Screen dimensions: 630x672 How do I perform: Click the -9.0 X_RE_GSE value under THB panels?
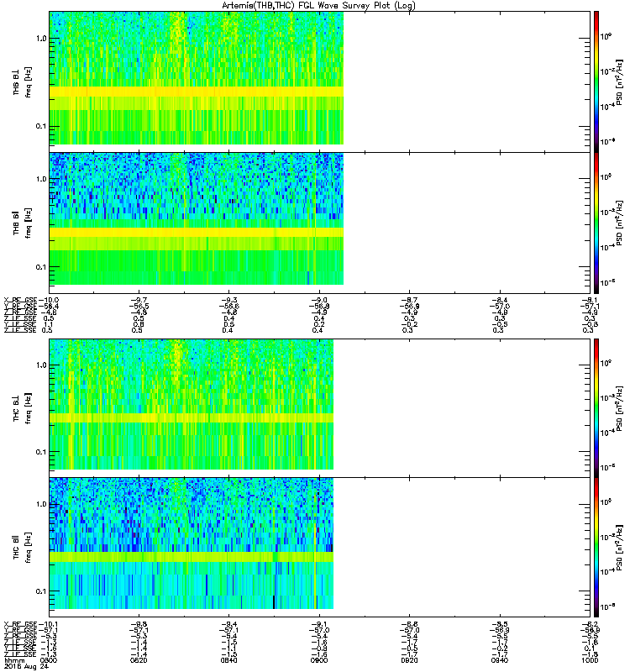point(319,301)
